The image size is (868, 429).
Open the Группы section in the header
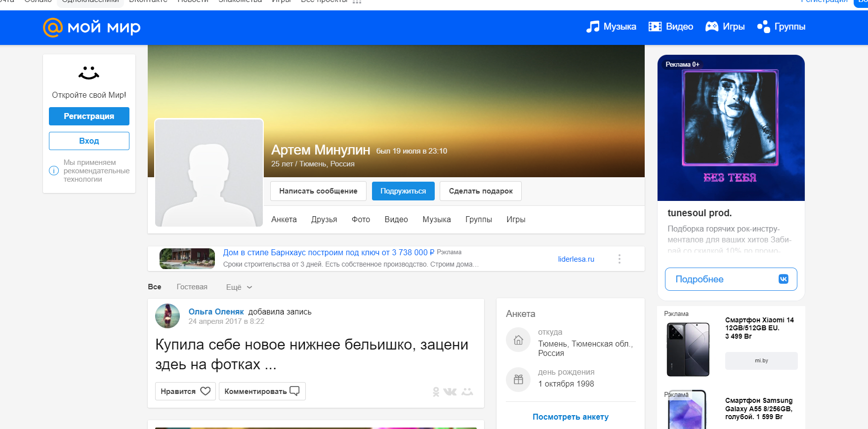[x=781, y=27]
